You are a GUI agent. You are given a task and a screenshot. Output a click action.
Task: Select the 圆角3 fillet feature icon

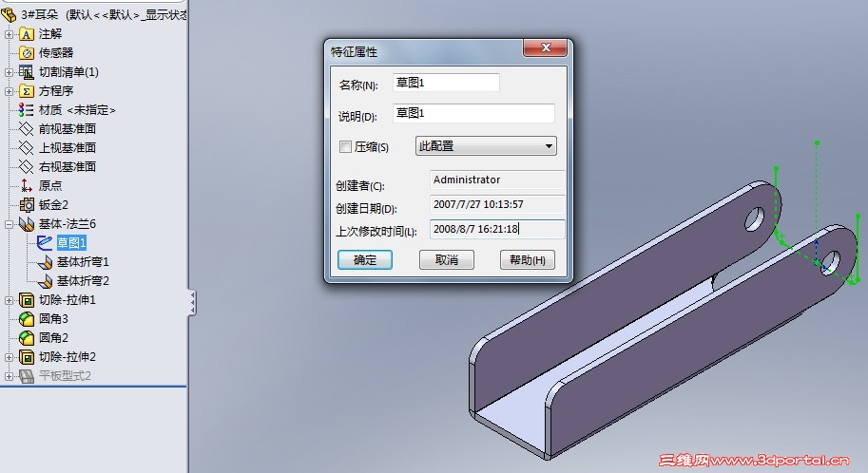tap(26, 318)
